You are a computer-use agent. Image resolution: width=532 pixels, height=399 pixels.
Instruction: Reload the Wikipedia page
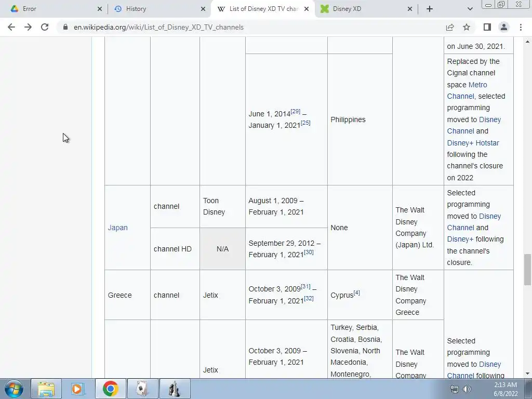pos(45,27)
